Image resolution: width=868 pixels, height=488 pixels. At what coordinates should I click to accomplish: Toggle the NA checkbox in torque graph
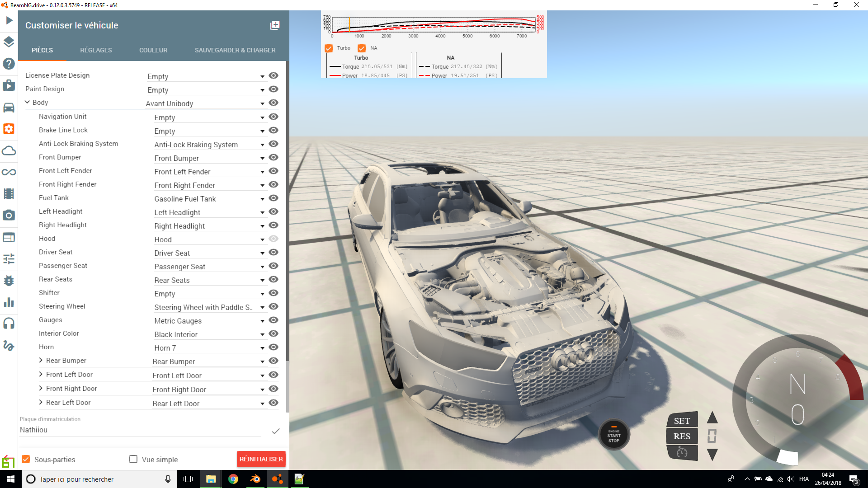point(362,48)
